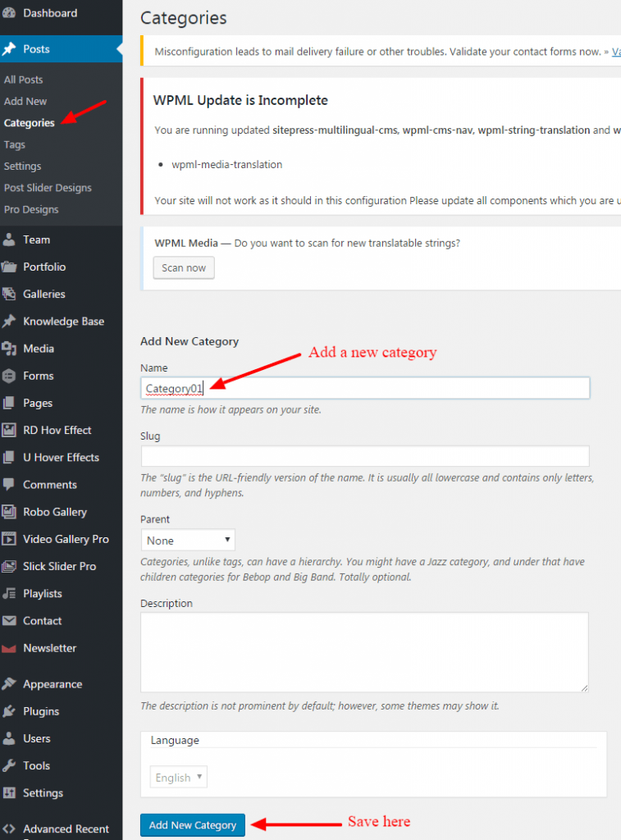Click the Team person icon
621x840 pixels.
click(x=9, y=240)
